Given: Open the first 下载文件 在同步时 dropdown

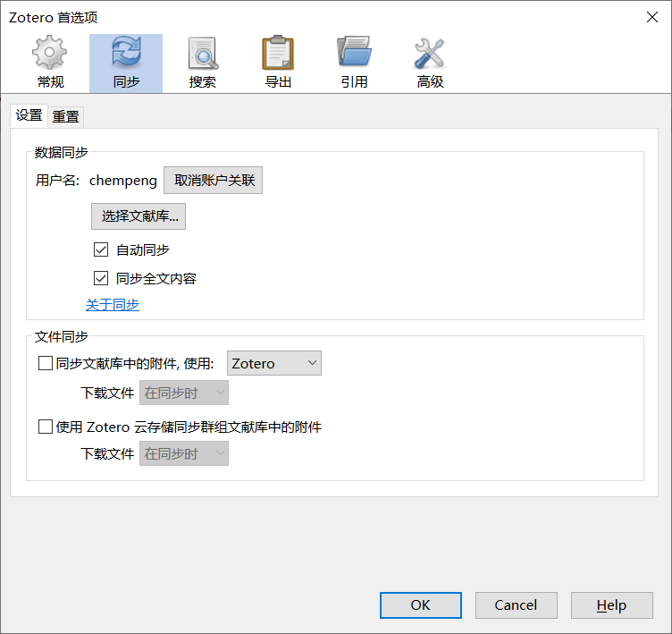Looking at the screenshot, I should coord(184,393).
